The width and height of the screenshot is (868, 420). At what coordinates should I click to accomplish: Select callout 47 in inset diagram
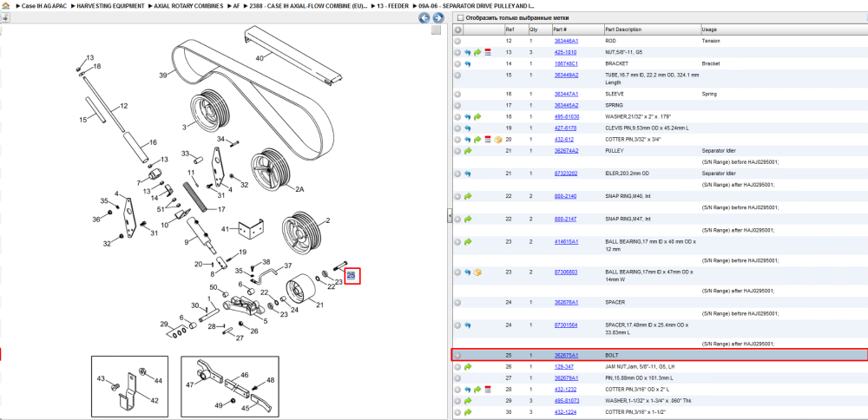190,384
